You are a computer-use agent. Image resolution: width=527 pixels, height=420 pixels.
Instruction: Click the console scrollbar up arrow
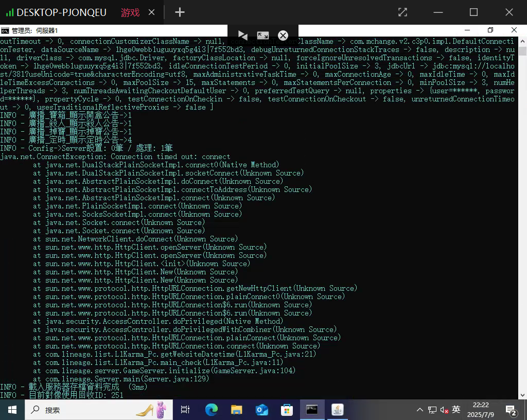523,41
